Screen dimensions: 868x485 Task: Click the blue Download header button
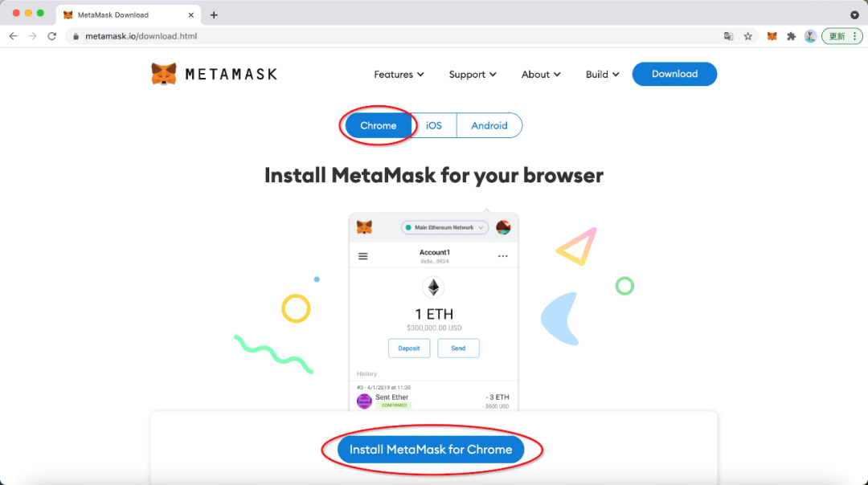click(x=674, y=74)
